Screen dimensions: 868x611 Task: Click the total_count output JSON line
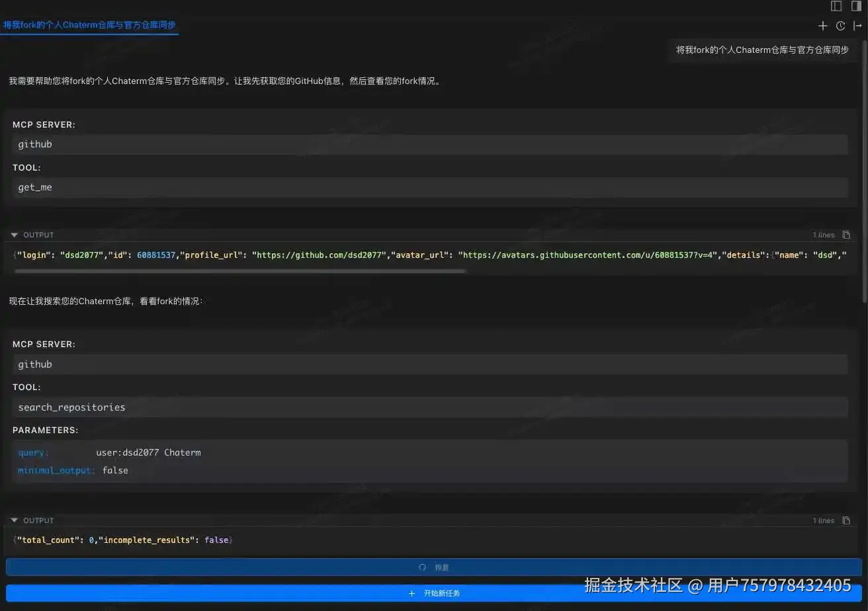click(x=123, y=540)
